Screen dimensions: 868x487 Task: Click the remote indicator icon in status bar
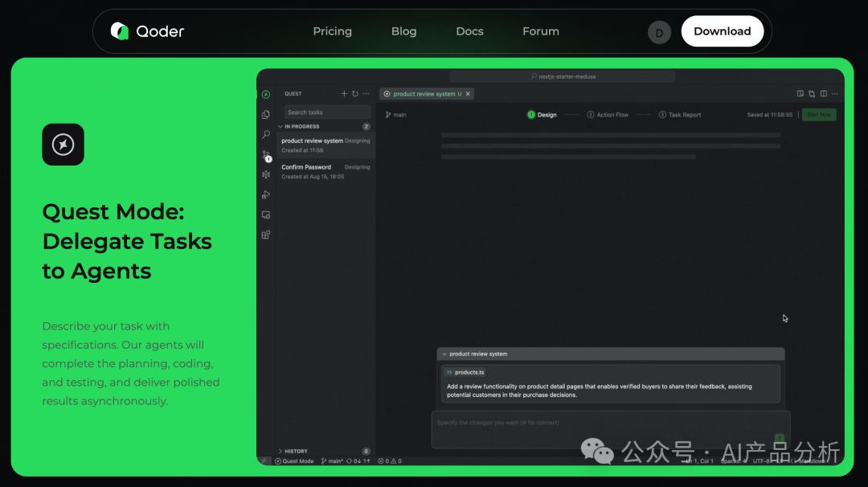[264, 461]
